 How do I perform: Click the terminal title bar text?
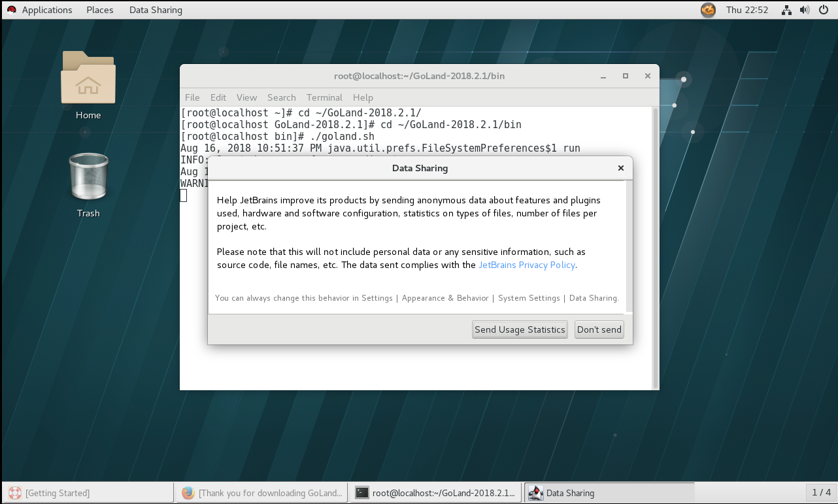(419, 76)
